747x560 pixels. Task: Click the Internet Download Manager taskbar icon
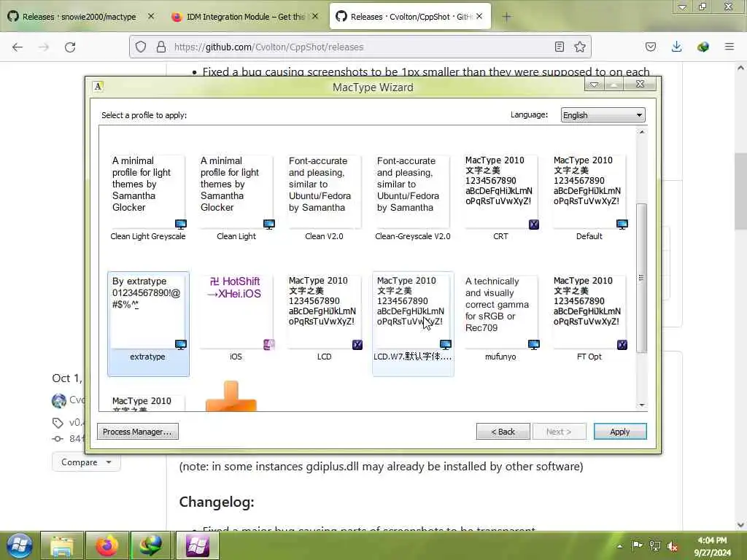pyautogui.click(x=150, y=545)
